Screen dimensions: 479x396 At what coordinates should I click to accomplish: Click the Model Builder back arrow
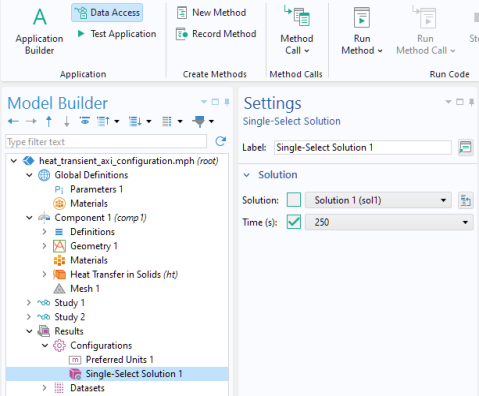coord(13,121)
